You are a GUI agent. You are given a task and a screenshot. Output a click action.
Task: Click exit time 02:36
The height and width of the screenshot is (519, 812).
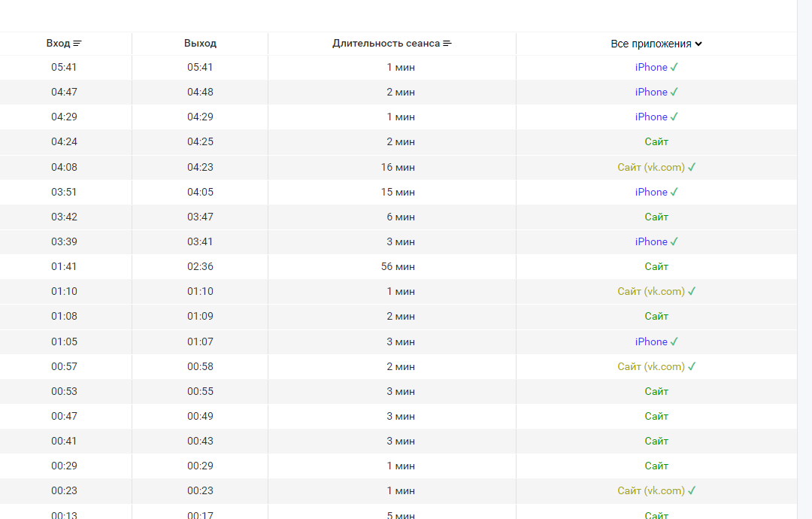pyautogui.click(x=200, y=267)
